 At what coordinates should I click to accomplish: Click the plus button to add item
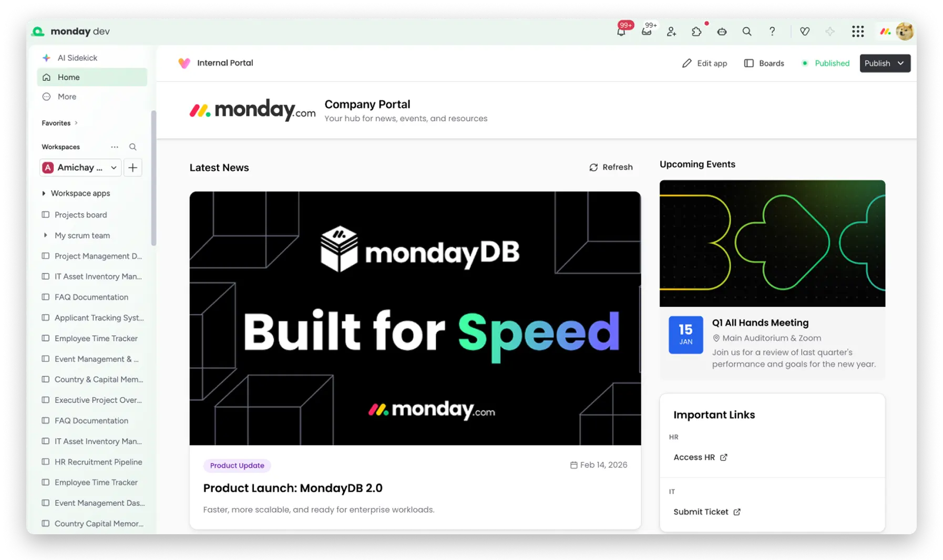click(132, 168)
